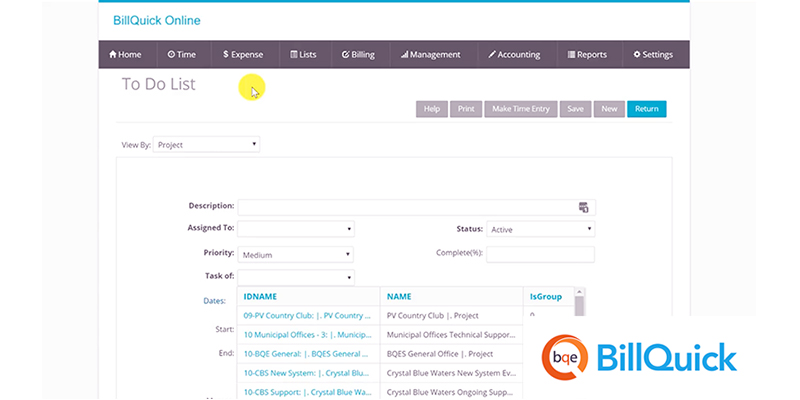
Task: Click the Print button
Action: point(466,109)
